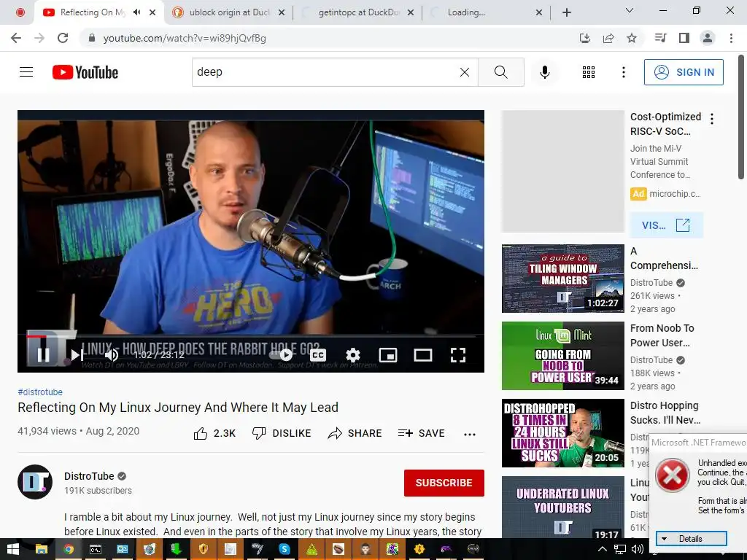This screenshot has width=747, height=560.
Task: Clear the search text with X
Action: coord(465,72)
